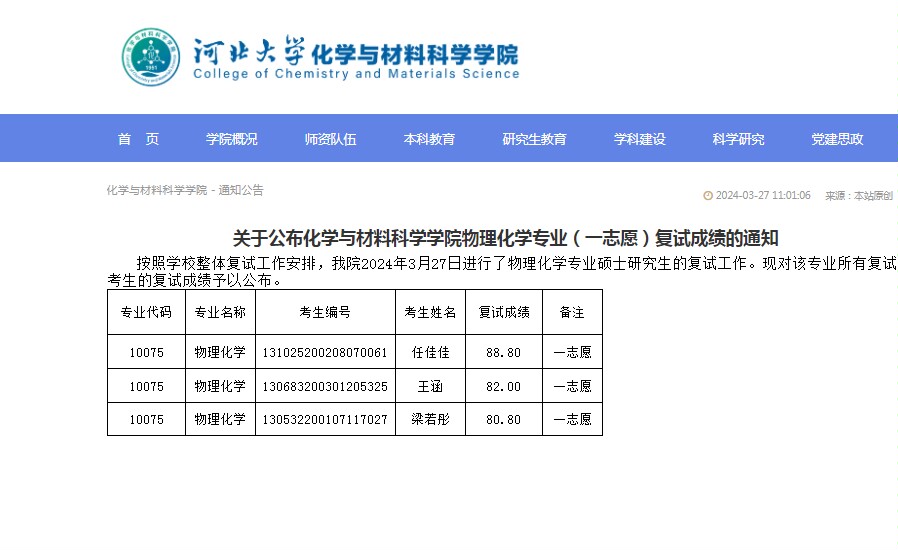Open the 首页 navigation item
The image size is (898, 550).
pos(138,139)
